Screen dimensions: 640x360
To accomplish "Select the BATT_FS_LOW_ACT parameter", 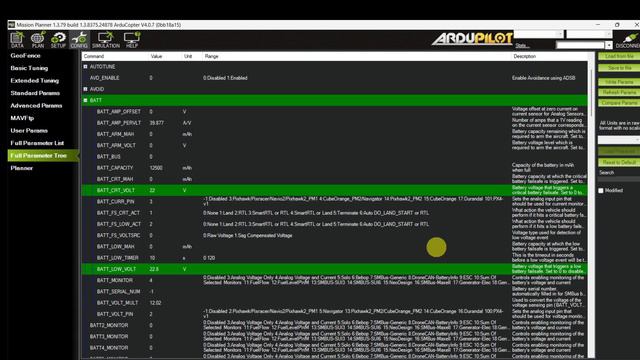I will pyautogui.click(x=119, y=224).
